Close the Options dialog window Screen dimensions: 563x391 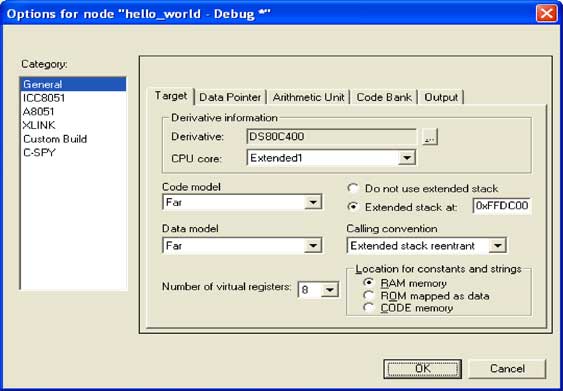point(546,14)
